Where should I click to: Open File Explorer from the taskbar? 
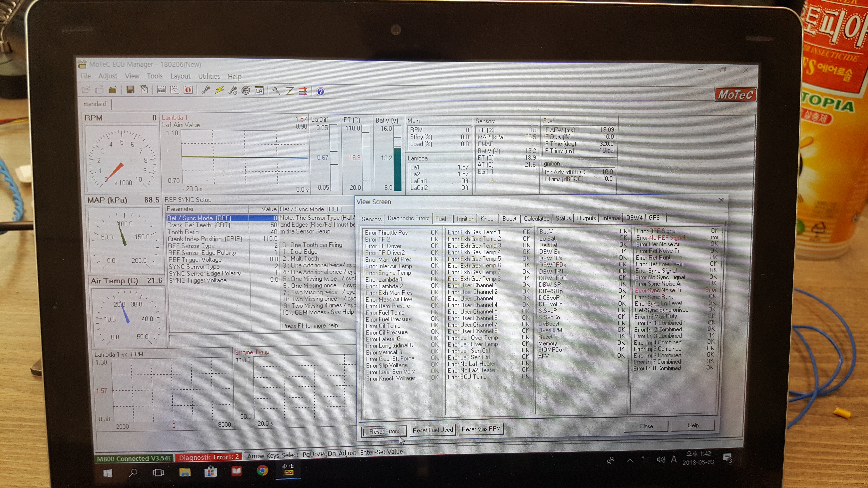185,472
